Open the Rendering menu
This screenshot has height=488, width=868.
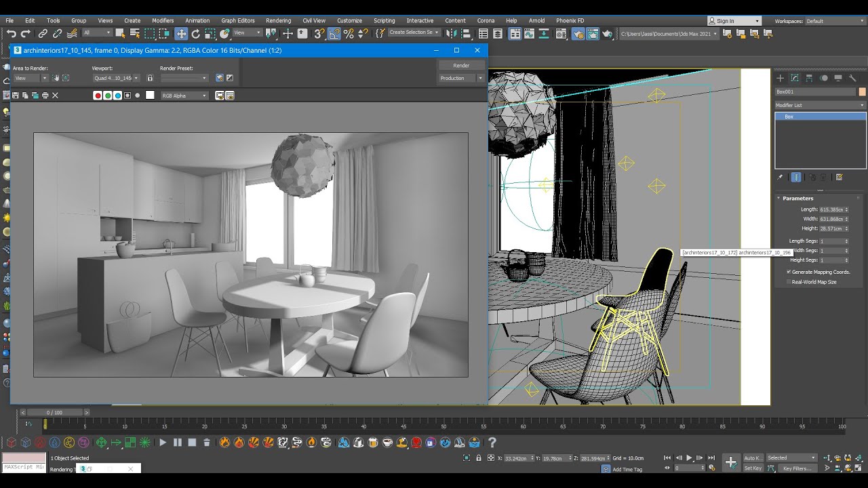click(x=278, y=21)
